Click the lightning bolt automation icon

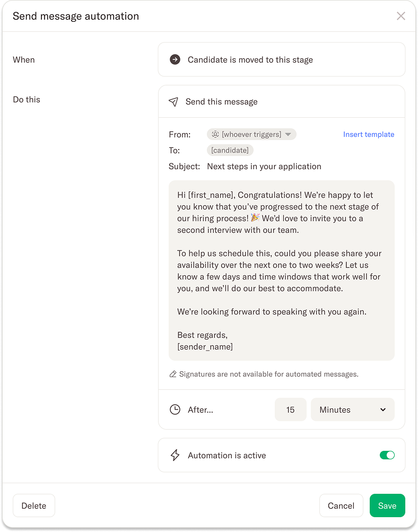[x=175, y=455]
